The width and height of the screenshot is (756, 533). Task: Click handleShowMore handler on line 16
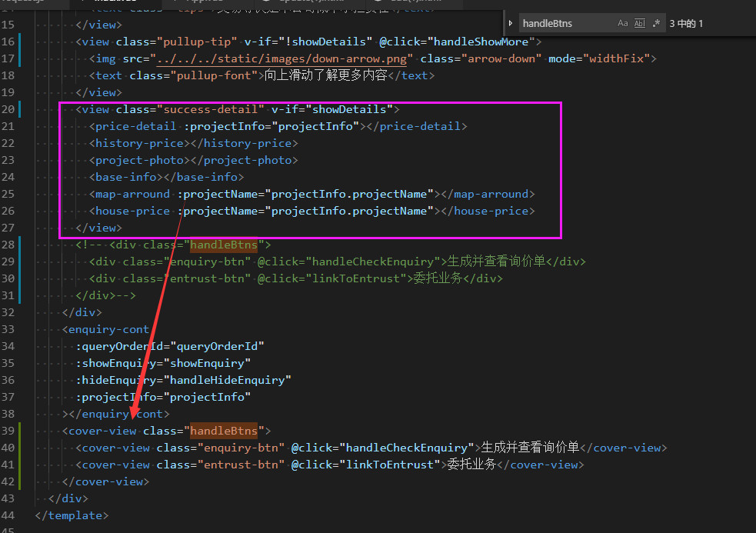click(x=484, y=42)
